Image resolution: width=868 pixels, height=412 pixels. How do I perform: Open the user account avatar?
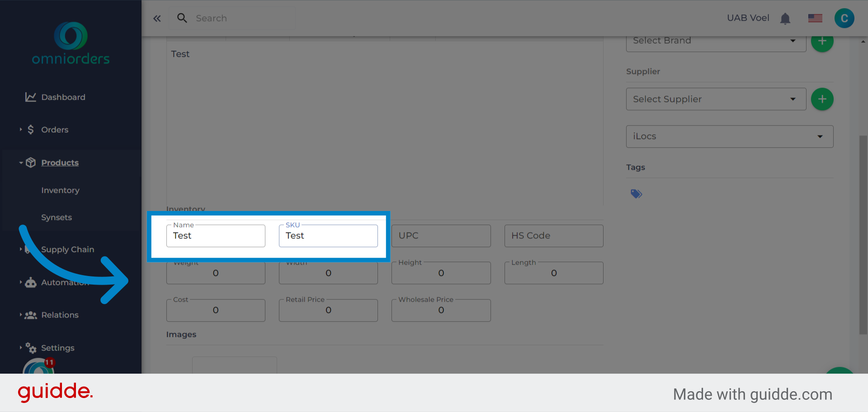point(844,18)
